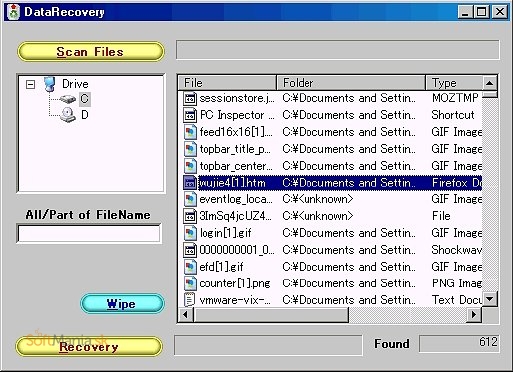The image size is (513, 372).
Task: Select the wujie4[1].htm file name
Action: (232, 183)
